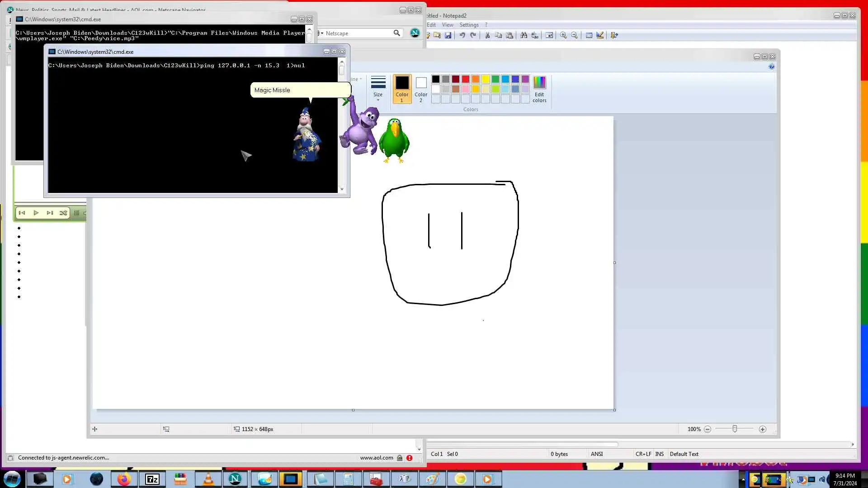Viewport: 868px width, 488px height.
Task: Select Color 1 in Paint ribbon
Action: (402, 89)
